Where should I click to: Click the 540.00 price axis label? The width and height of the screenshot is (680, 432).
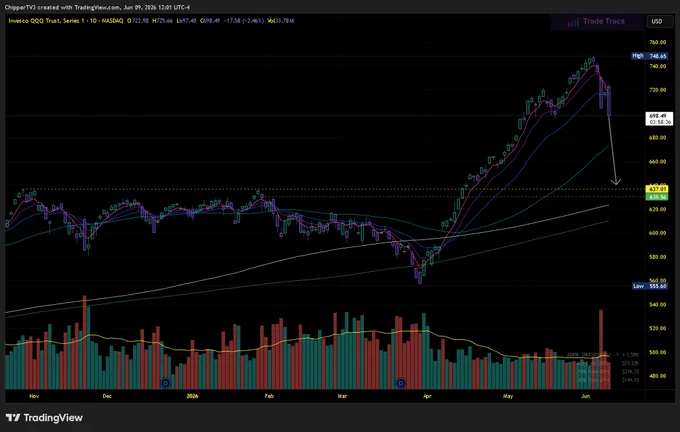click(x=657, y=304)
